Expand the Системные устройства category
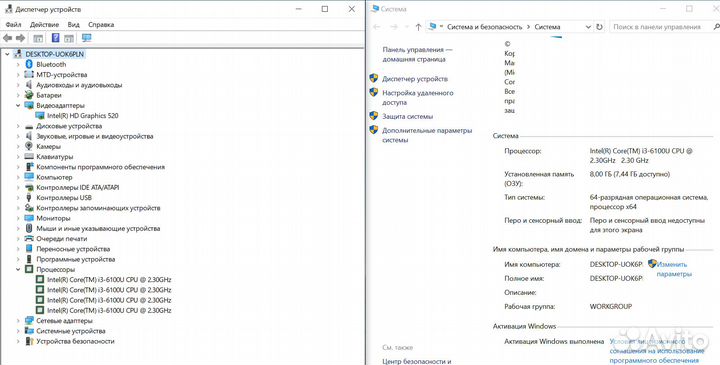720x365 pixels. coord(18,331)
